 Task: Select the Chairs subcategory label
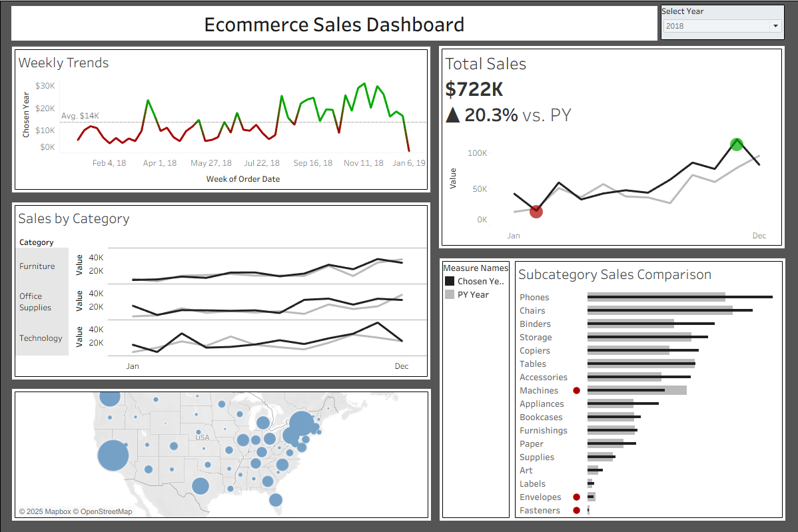[x=532, y=311]
